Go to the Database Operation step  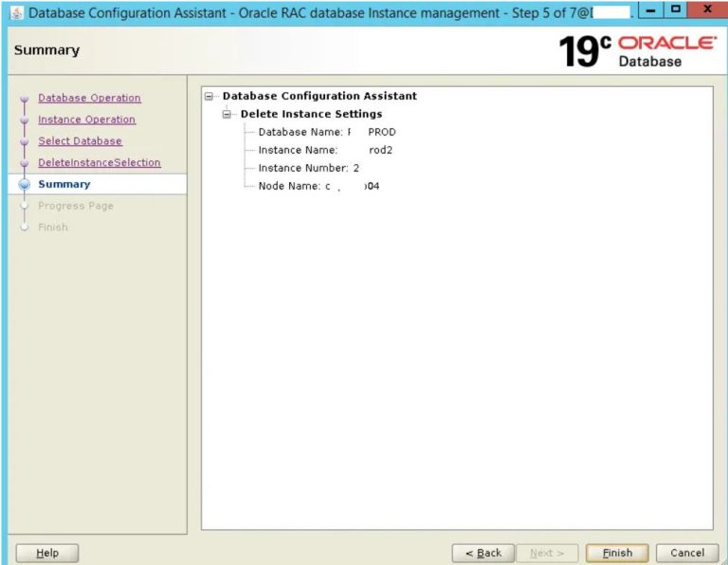pos(89,98)
